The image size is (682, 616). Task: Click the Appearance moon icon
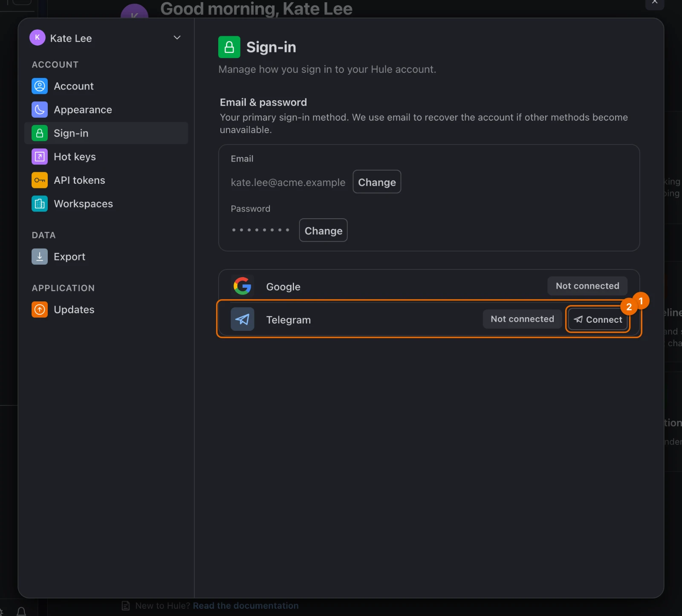point(40,110)
